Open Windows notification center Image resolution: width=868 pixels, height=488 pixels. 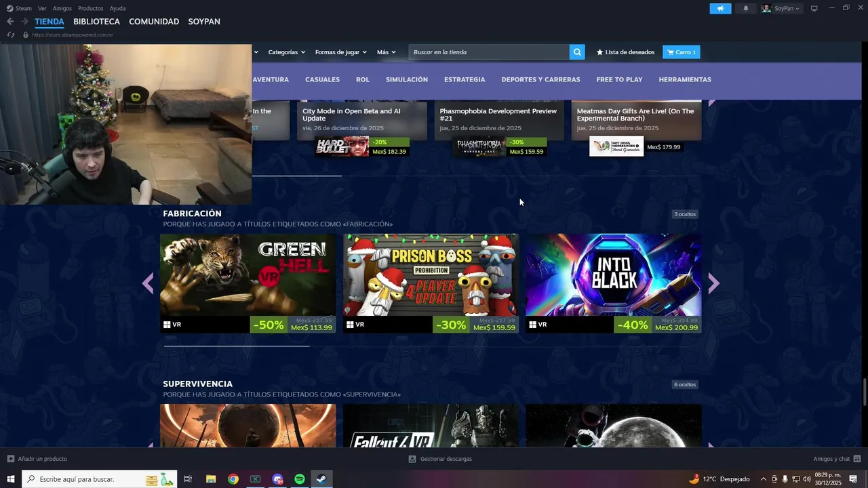click(x=853, y=479)
